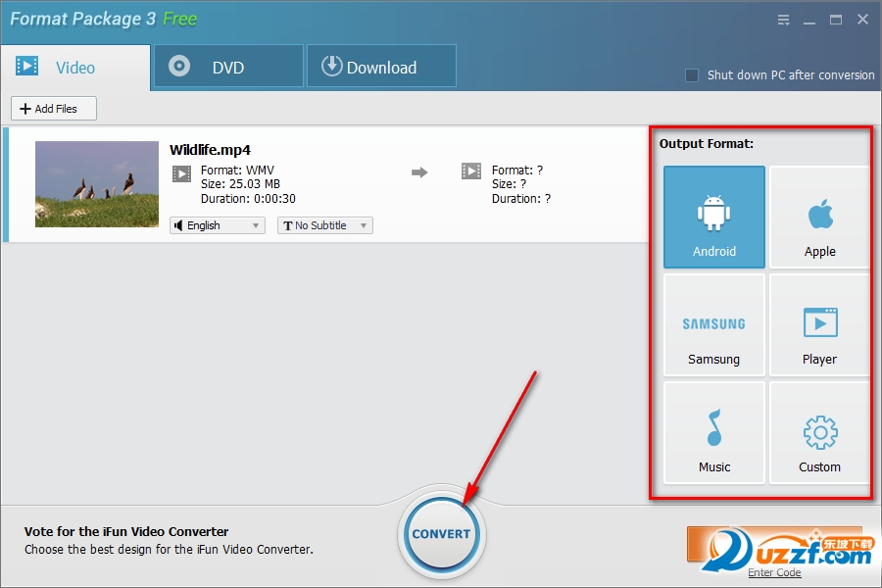Choose the Music output format
The height and width of the screenshot is (588, 882).
pos(713,433)
